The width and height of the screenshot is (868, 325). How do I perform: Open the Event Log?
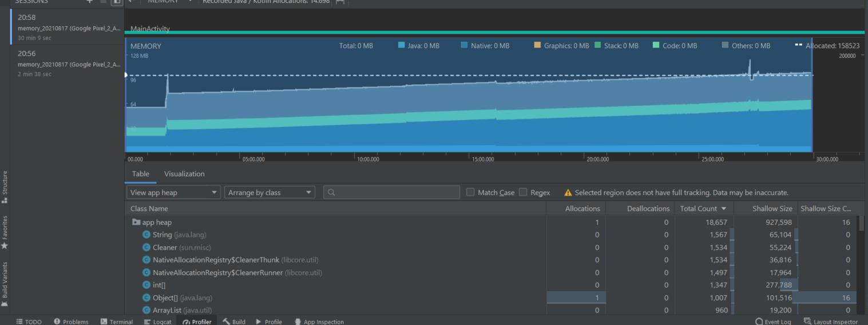[x=774, y=322]
